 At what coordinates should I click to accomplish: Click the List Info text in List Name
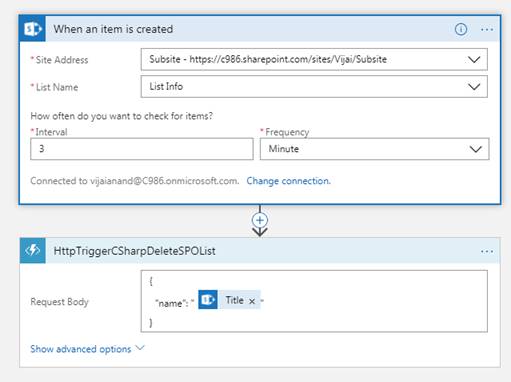(x=166, y=87)
